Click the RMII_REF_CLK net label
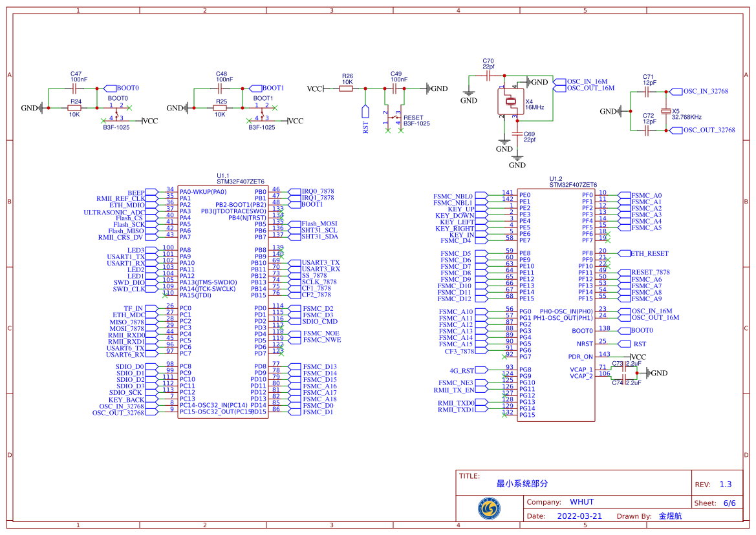 coord(120,198)
